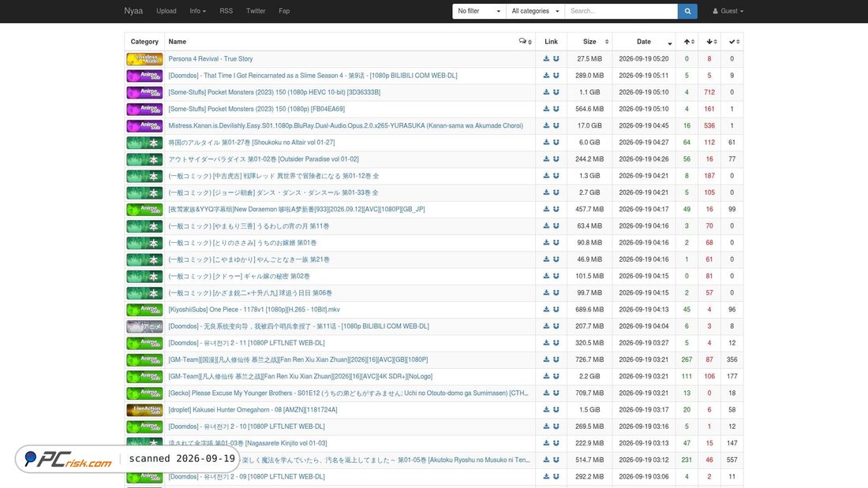
Task: Click Lossless Audio category icon for Persona 4
Action: pos(144,58)
